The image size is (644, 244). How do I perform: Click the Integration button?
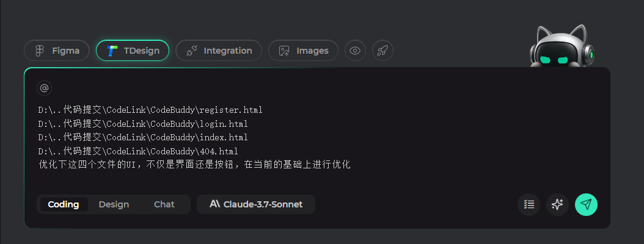pos(219,51)
